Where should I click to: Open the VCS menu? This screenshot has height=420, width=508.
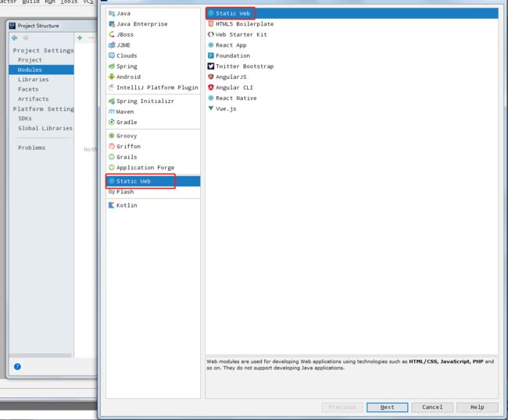88,2
